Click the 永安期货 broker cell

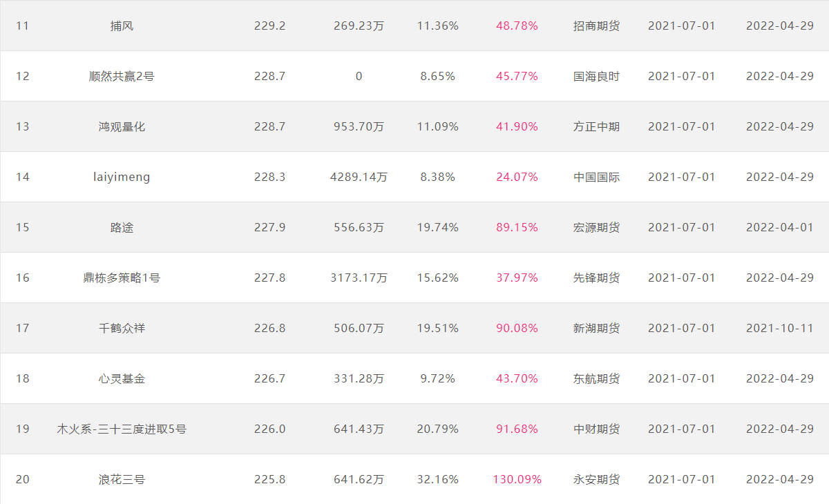(x=596, y=479)
